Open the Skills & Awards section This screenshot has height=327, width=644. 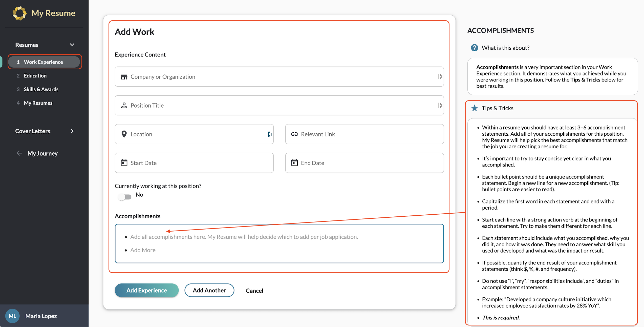(41, 89)
